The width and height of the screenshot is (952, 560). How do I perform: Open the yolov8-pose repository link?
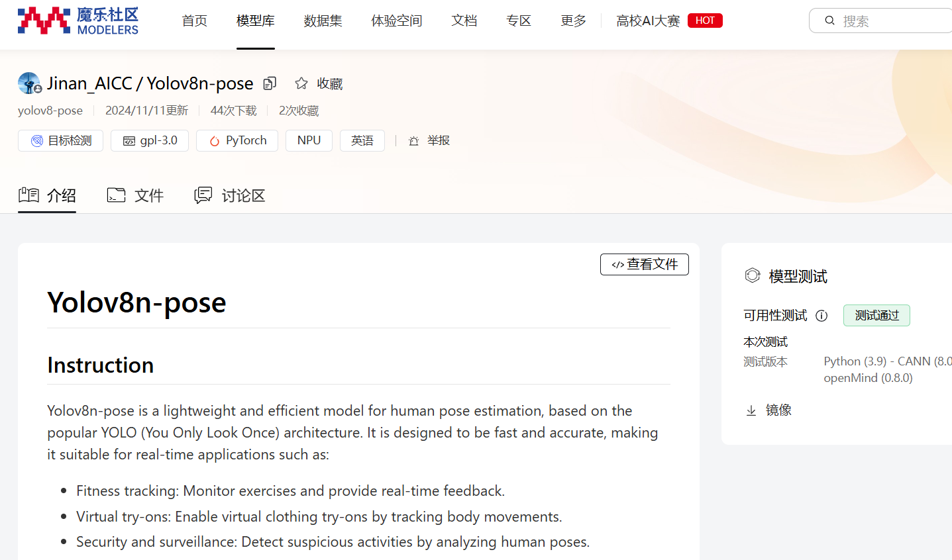(50, 110)
